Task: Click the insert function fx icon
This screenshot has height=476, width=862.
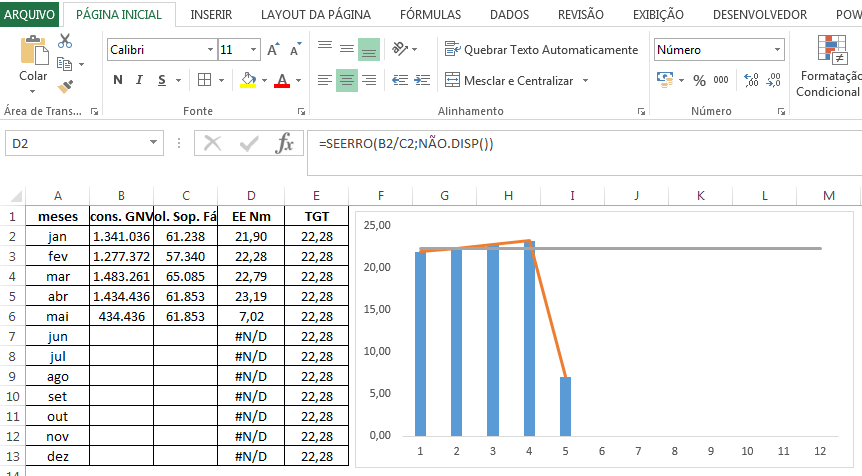Action: (284, 143)
